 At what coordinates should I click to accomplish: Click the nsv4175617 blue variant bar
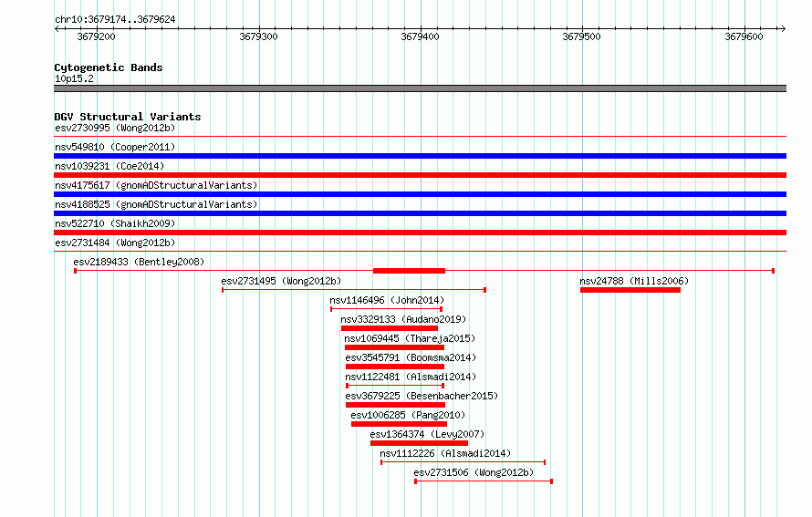[x=420, y=194]
